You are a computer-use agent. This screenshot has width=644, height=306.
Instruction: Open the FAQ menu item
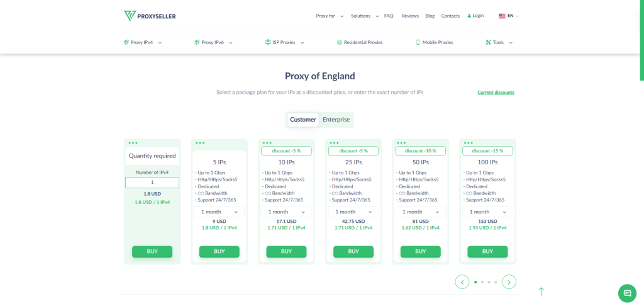point(389,16)
